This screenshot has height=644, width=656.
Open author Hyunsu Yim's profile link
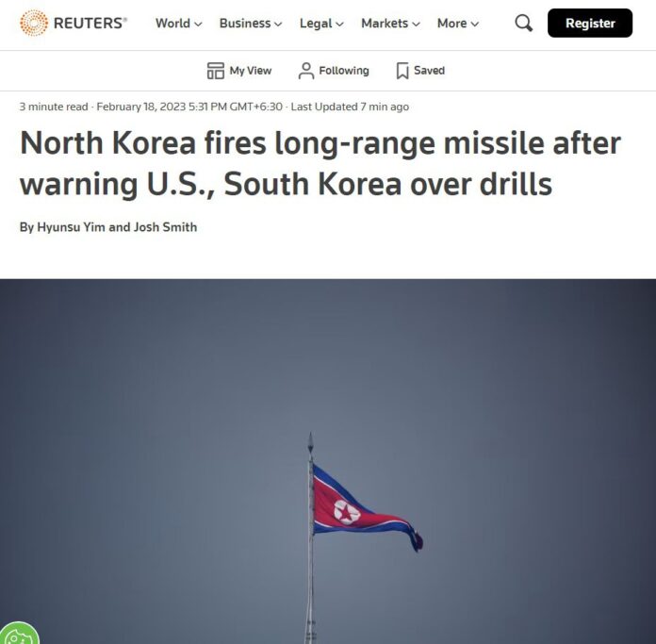coord(71,227)
